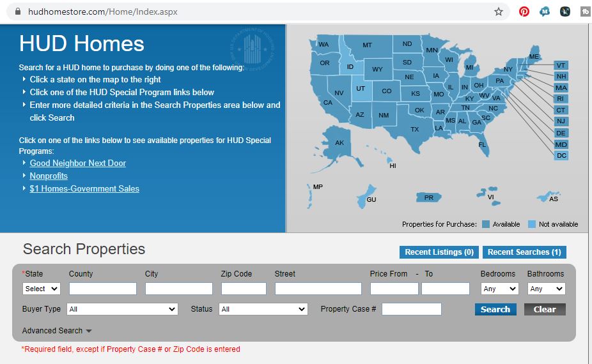This screenshot has height=364, width=592.
Task: Focus the Street input field
Action: tap(318, 289)
